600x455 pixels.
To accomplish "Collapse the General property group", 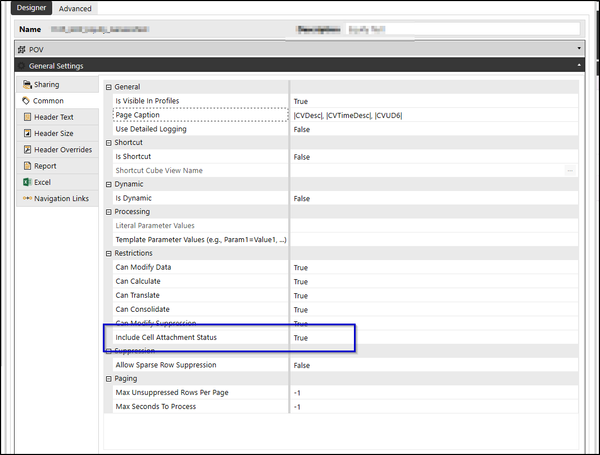I will pos(109,87).
